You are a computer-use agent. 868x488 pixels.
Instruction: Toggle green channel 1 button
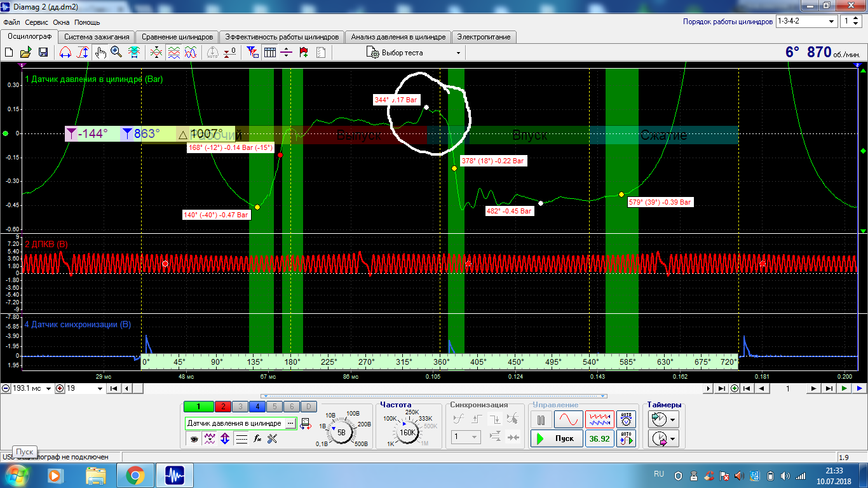pos(198,407)
